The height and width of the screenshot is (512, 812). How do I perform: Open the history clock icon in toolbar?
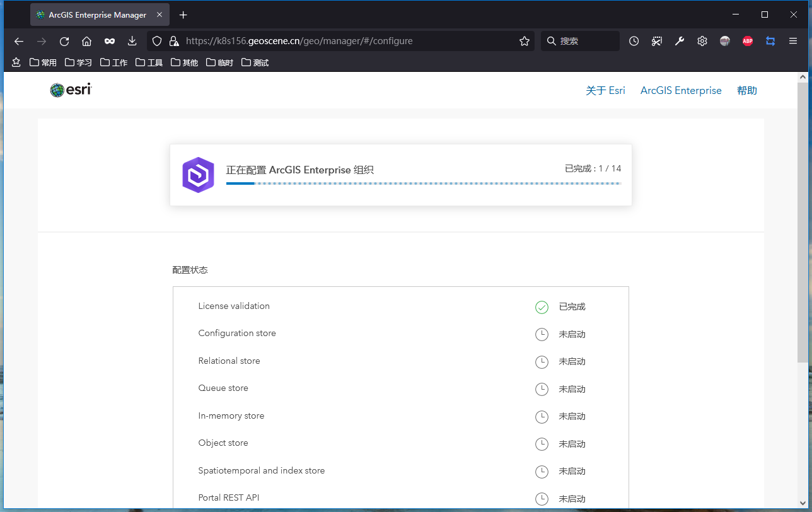coord(634,41)
